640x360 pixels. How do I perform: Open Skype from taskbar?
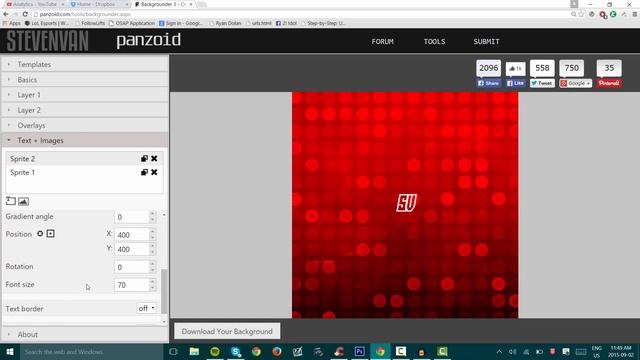click(x=236, y=351)
